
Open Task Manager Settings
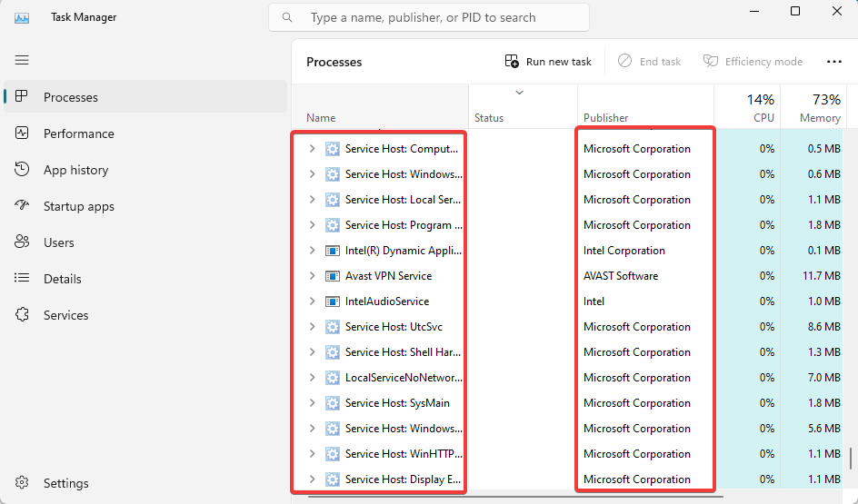click(65, 483)
